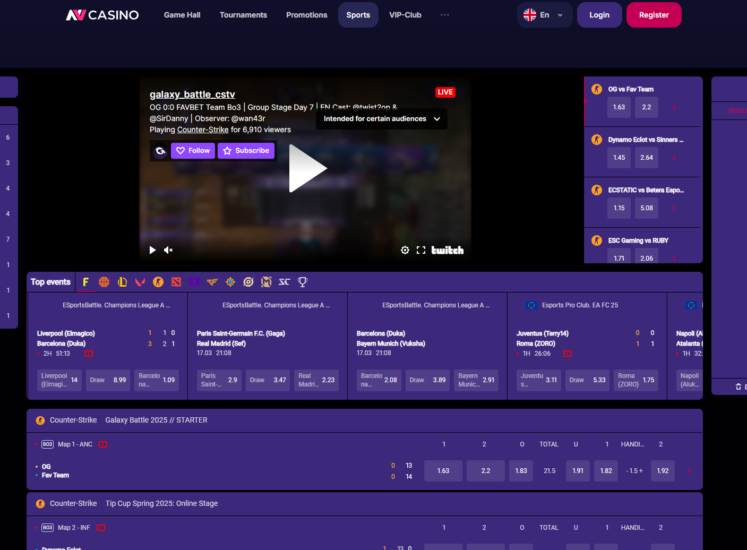Open the En language dropdown

click(546, 15)
